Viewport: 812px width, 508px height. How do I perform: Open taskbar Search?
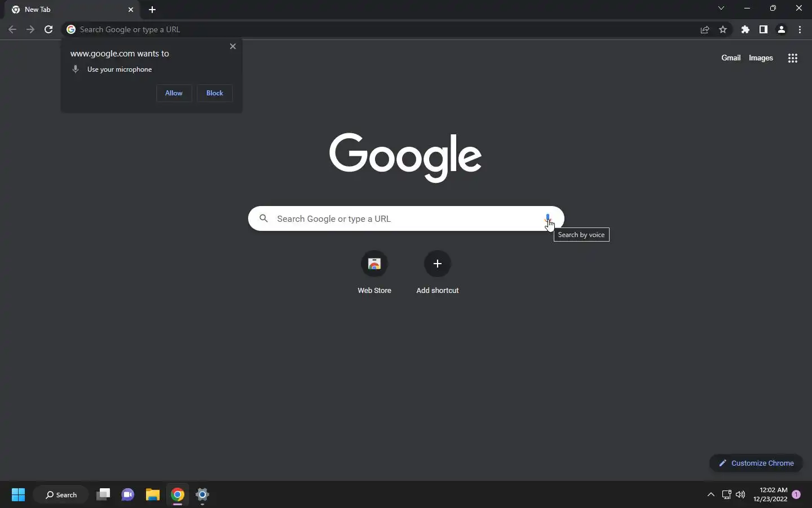pos(61,494)
